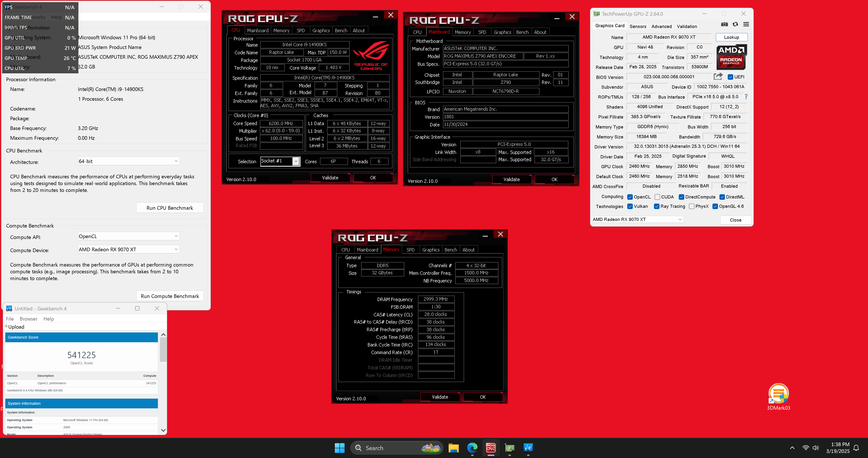Open Graphics tab in CPU-Z Mainboard window
The image size is (868, 458).
[502, 32]
